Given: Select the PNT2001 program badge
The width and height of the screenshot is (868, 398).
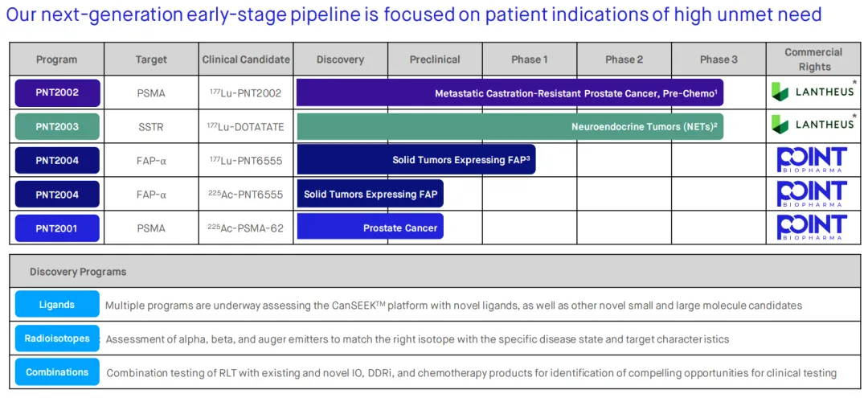Looking at the screenshot, I should tap(57, 228).
